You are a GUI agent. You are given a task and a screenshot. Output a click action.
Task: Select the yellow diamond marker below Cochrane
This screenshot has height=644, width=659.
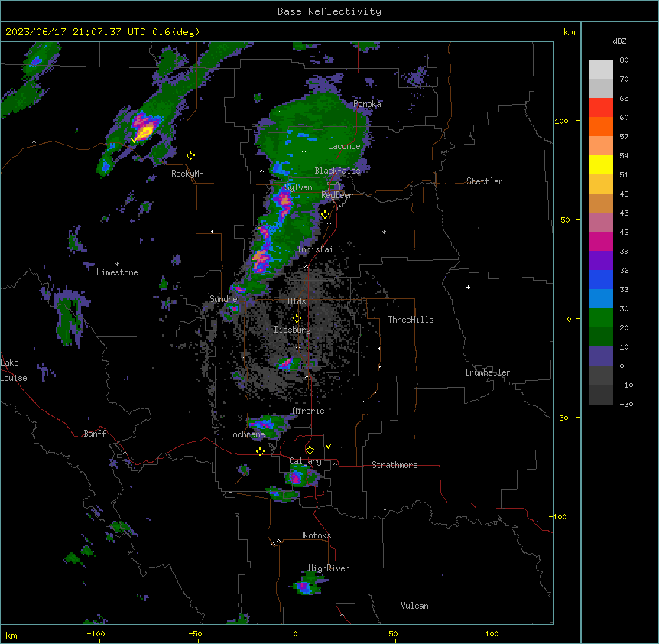coord(260,451)
